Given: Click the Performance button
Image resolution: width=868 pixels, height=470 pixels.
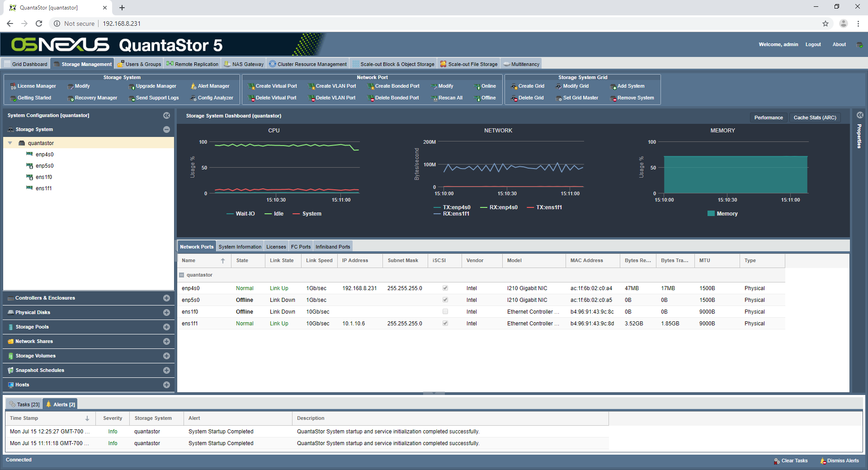Looking at the screenshot, I should (768, 117).
